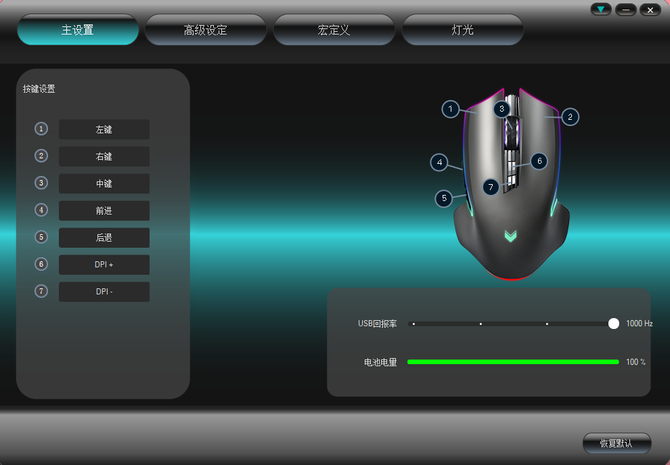Set USB回报率 to first slider stop
Image resolution: width=670 pixels, height=465 pixels.
click(414, 324)
